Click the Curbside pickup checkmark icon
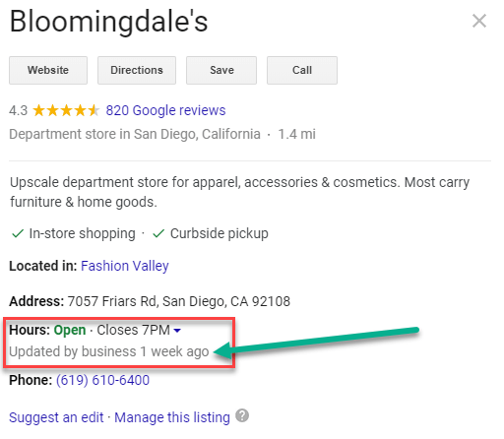Screen dimensions: 504x439 click(158, 233)
